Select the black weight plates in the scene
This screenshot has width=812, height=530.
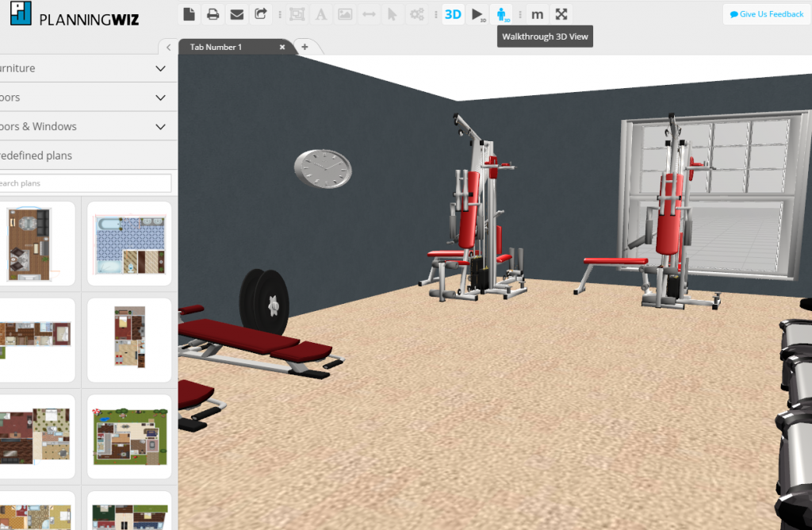click(x=264, y=301)
